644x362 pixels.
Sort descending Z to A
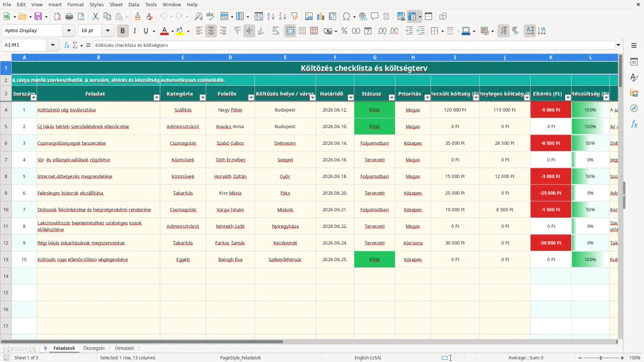pos(282,17)
